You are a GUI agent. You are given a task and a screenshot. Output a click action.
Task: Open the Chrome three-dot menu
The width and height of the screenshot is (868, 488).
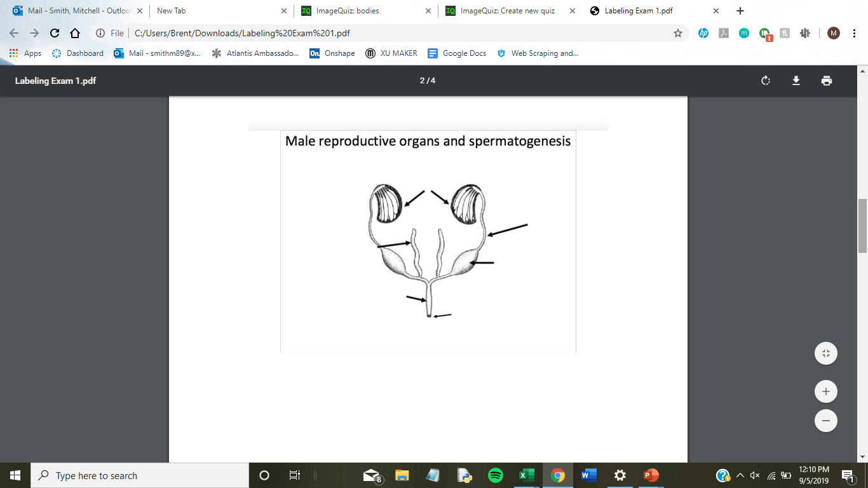tap(855, 33)
